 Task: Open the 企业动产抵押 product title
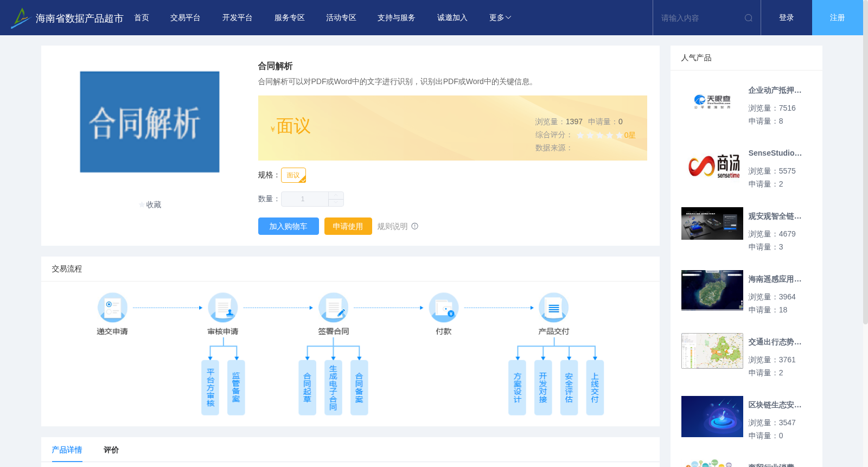coord(775,90)
